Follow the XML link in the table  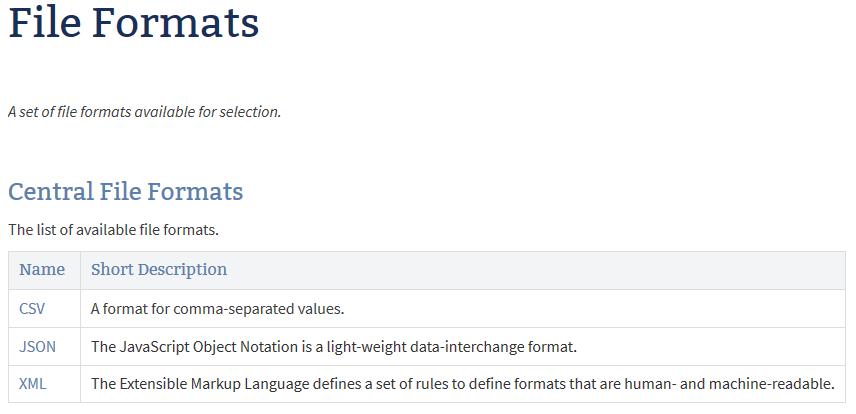coord(33,384)
